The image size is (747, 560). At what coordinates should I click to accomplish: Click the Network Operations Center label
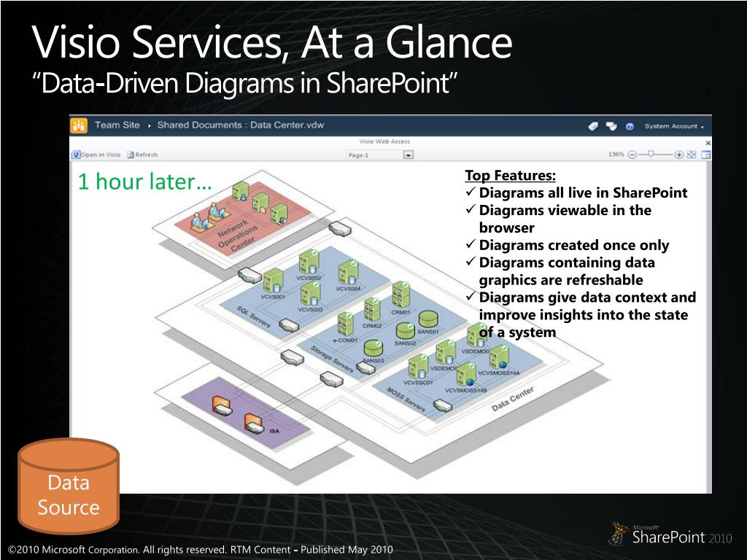pos(237,236)
